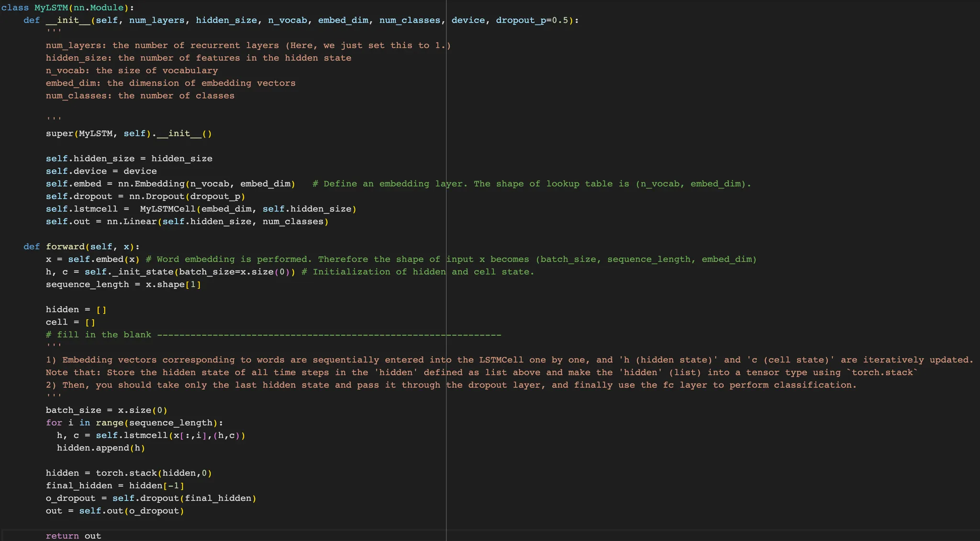The image size is (980, 541).
Task: Click 'sequence_length = x.shape[1]' line
Action: point(123,284)
